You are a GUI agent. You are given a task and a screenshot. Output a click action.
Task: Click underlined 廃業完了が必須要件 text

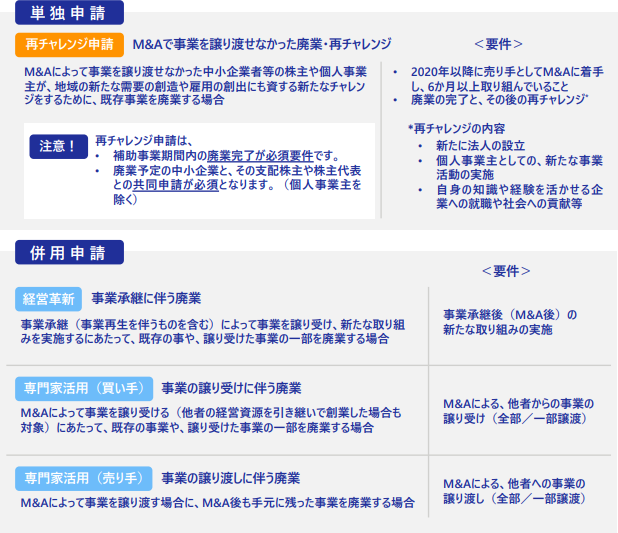[260, 156]
